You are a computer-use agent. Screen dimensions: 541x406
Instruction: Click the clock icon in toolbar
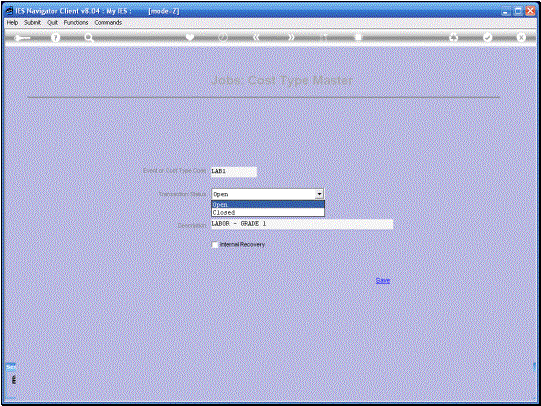coord(223,37)
